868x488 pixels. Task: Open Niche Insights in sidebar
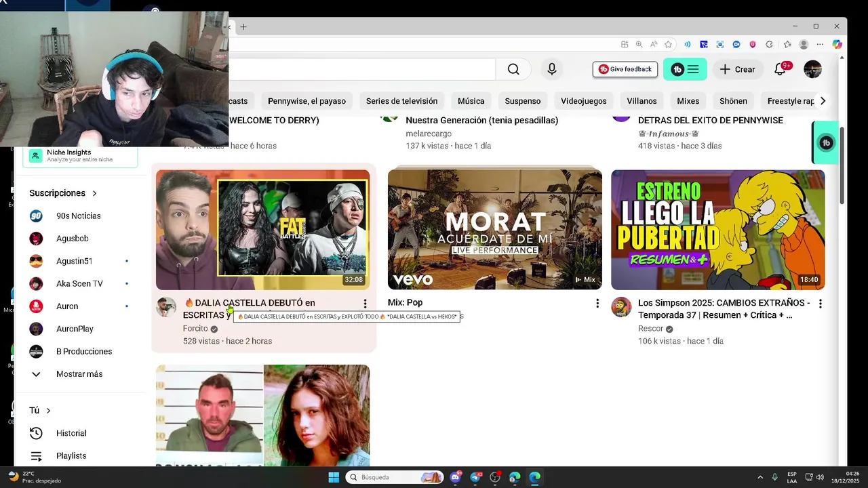80,156
